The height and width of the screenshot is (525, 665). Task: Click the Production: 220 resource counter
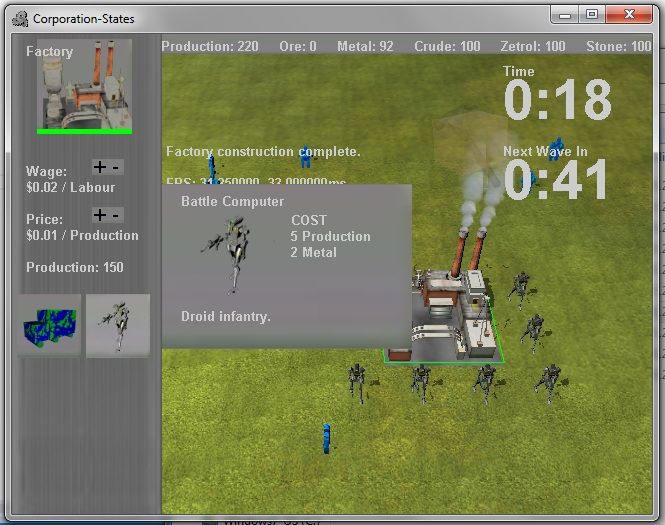tap(209, 46)
